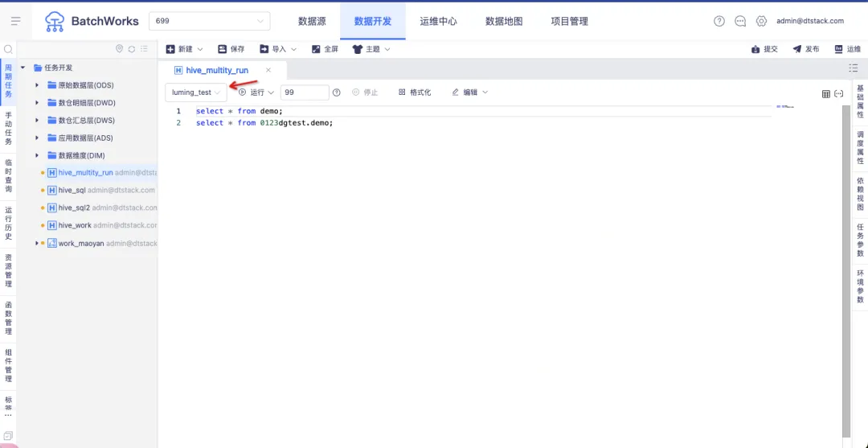
Task: Collapse the 任务开发 root folder
Action: click(23, 68)
